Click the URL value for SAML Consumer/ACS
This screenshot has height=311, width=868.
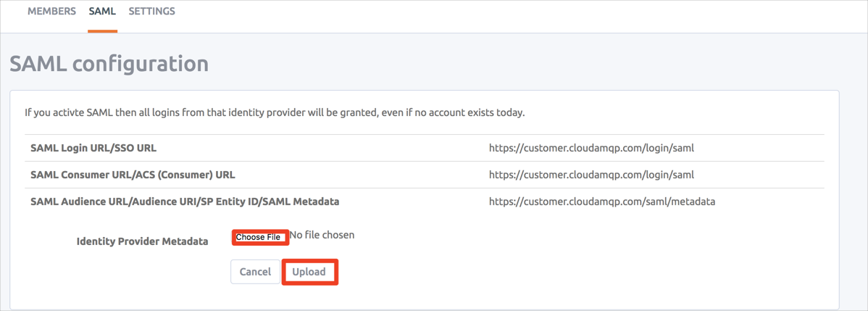(591, 175)
